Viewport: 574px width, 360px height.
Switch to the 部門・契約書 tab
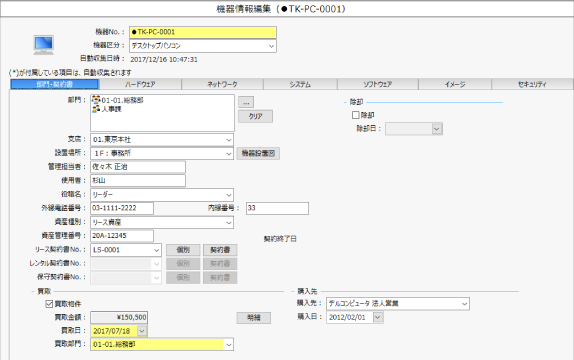pos(55,84)
